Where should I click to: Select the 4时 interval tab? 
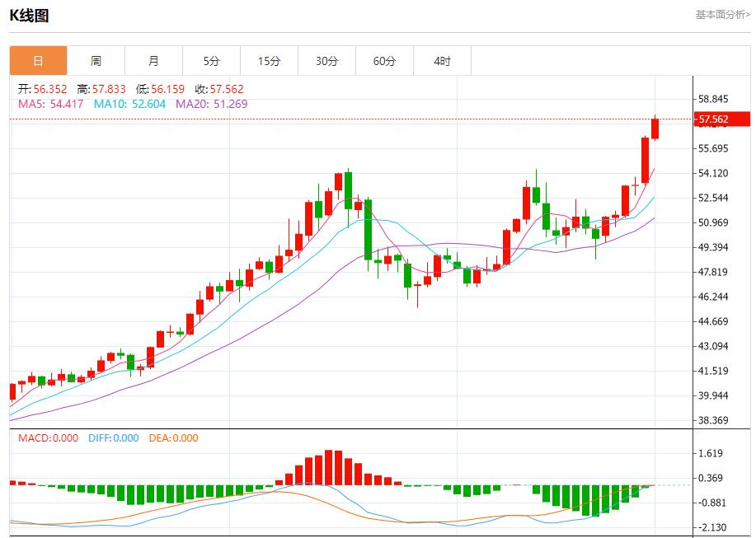[x=442, y=60]
